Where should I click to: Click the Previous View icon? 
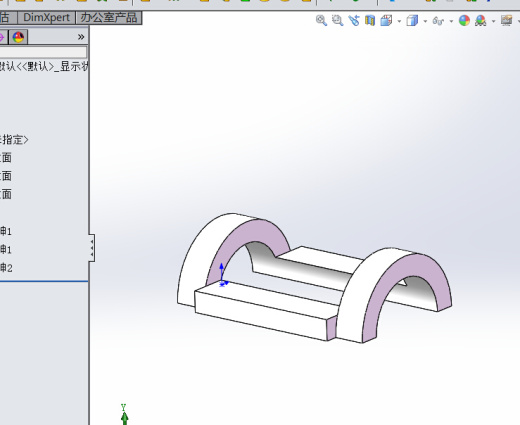pyautogui.click(x=354, y=21)
